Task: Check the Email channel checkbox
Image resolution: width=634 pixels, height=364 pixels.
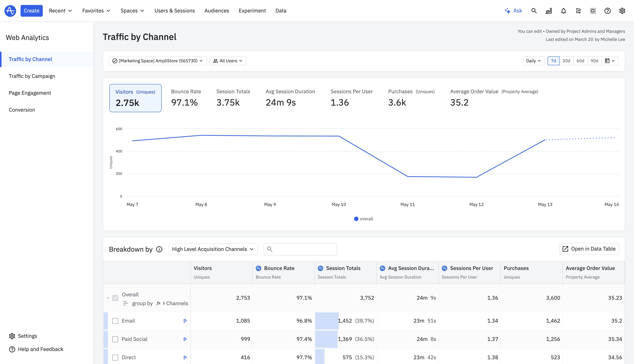Action: pyautogui.click(x=115, y=321)
